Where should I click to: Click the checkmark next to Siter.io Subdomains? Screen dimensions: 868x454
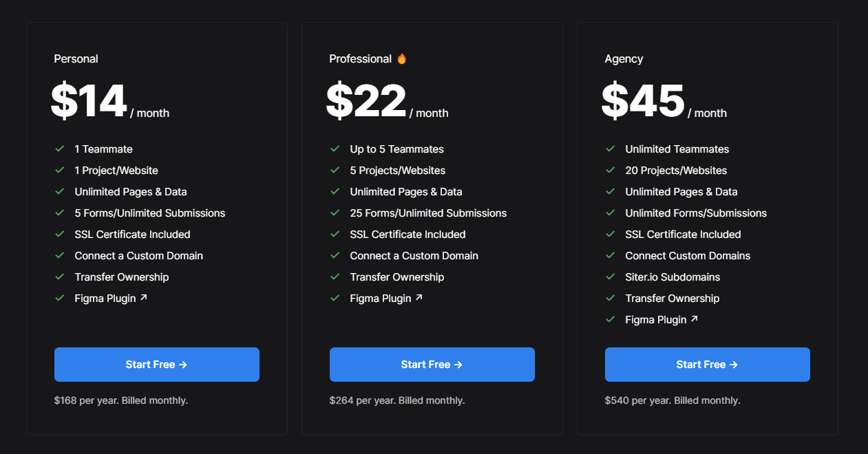tap(611, 277)
